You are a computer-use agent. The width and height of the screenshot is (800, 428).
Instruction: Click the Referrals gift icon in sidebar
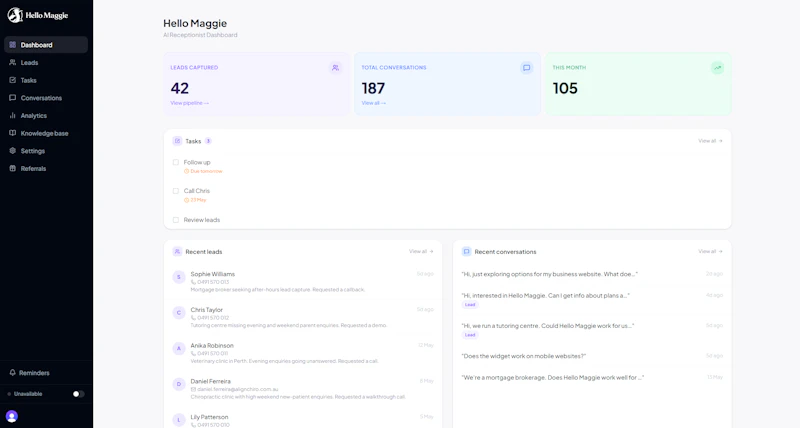coord(13,168)
